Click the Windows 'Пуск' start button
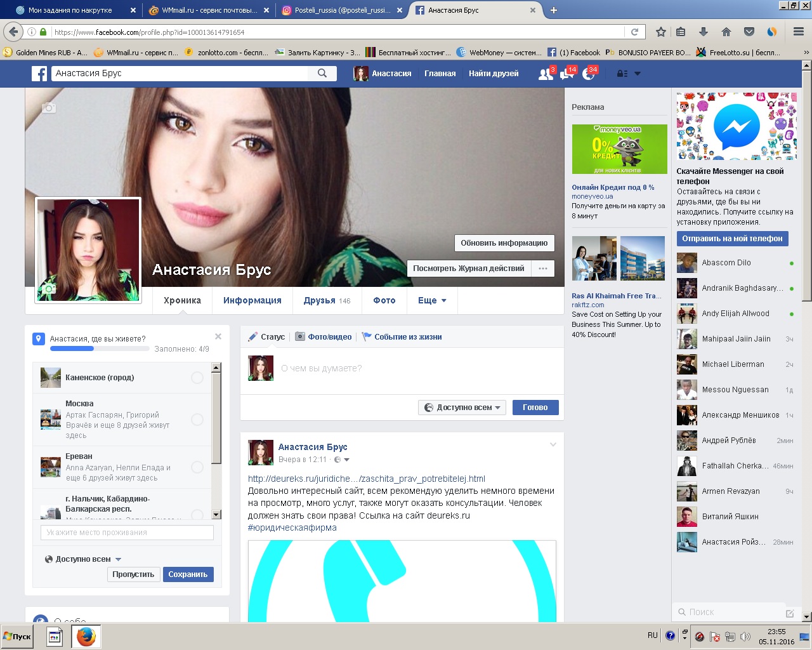Viewport: 812px width, 650px height. [x=17, y=637]
